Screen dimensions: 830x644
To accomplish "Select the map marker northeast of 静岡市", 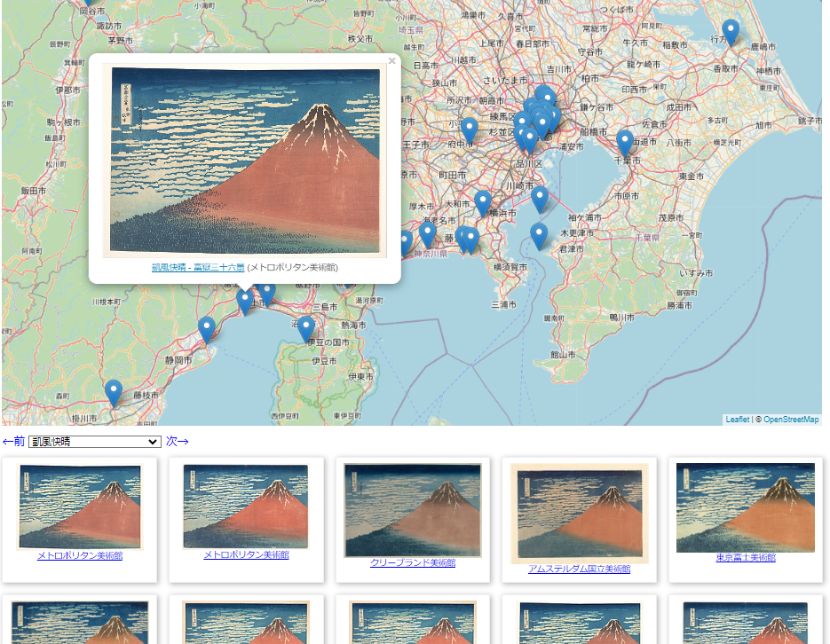I will point(207,331).
